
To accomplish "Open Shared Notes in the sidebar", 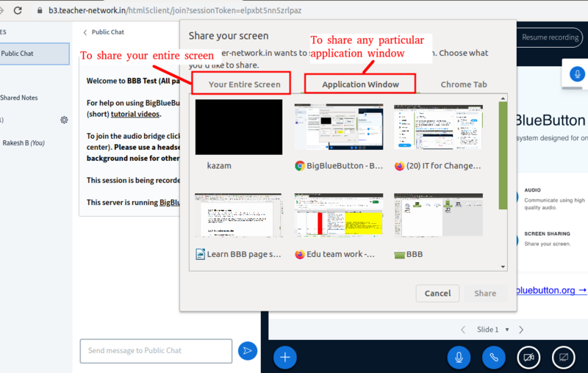I will point(19,98).
